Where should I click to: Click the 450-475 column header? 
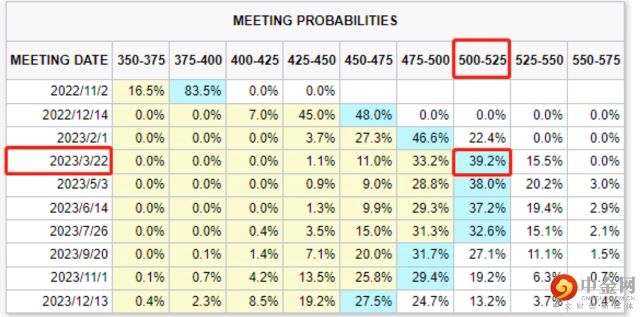(x=369, y=60)
